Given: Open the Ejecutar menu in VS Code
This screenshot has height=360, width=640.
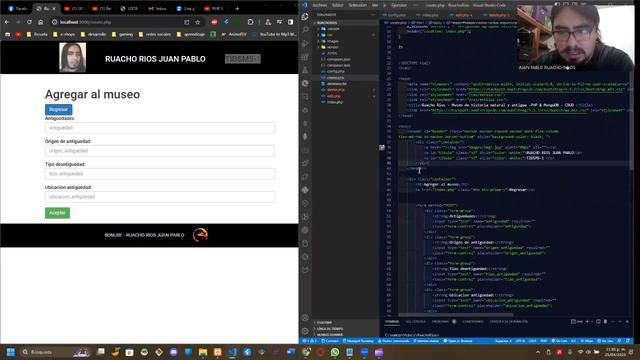Looking at the screenshot, I should (399, 5).
